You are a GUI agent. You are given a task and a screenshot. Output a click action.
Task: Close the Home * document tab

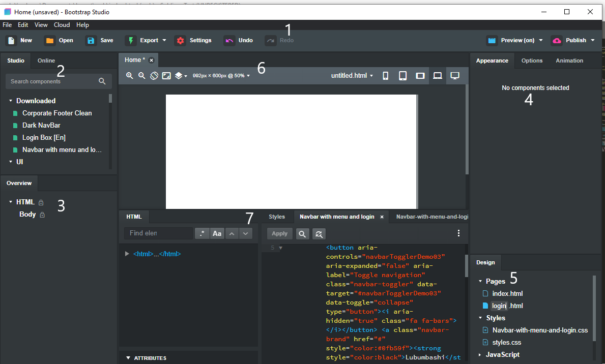tap(152, 60)
